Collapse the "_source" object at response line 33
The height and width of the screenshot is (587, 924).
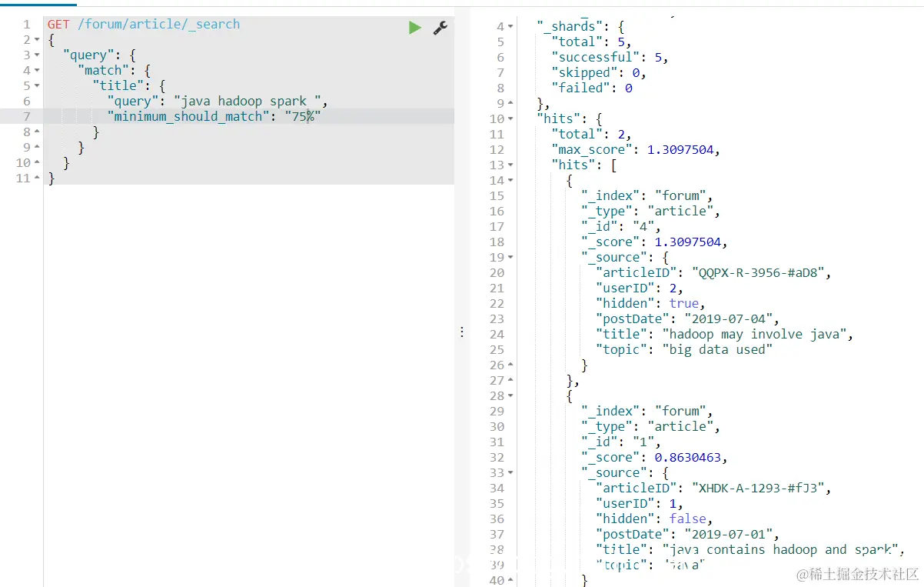tap(511, 473)
